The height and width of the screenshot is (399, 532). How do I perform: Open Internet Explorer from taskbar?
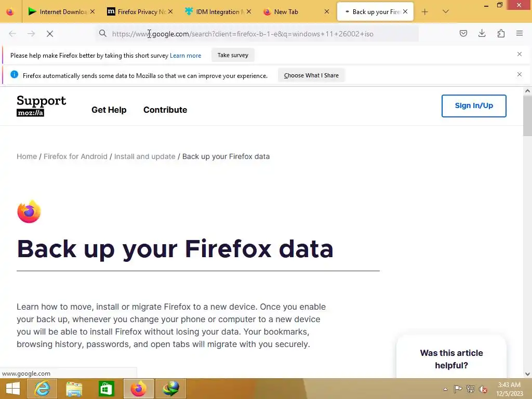[42, 389]
